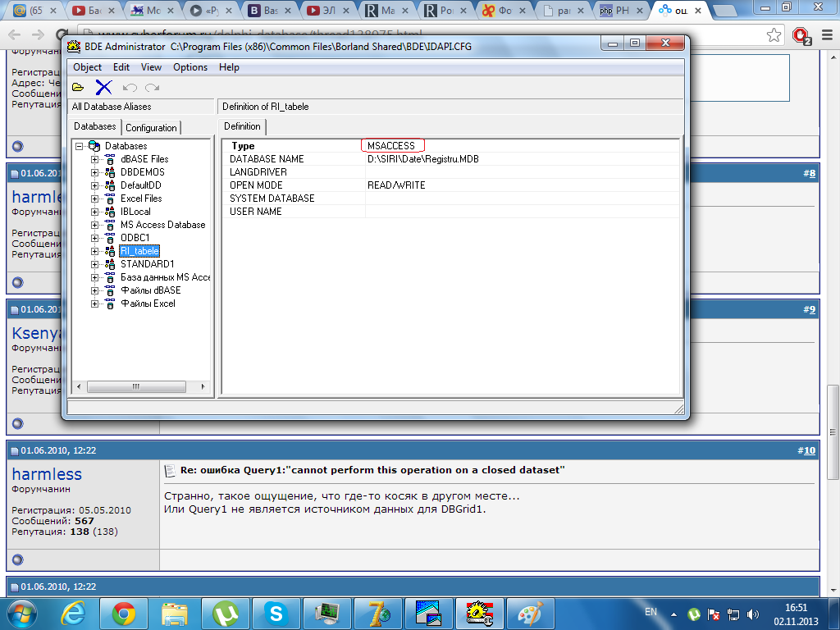840x630 pixels.
Task: Select the Definition tab
Action: pyautogui.click(x=242, y=126)
